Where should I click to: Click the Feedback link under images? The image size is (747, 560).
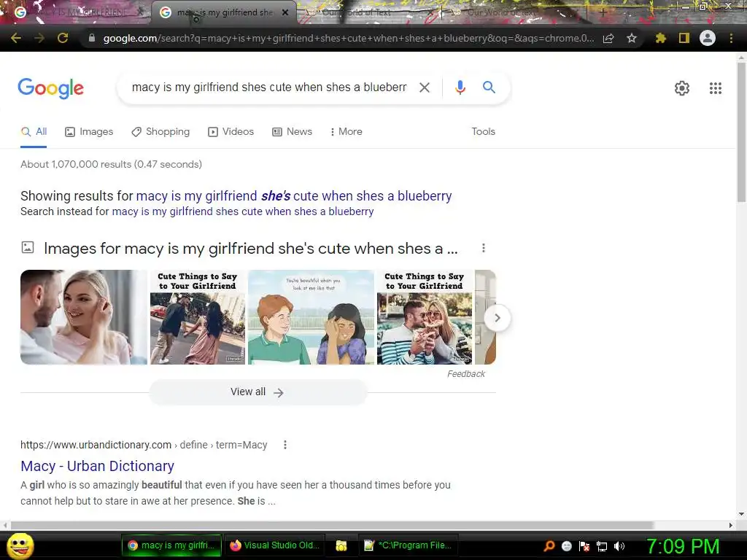tap(466, 374)
